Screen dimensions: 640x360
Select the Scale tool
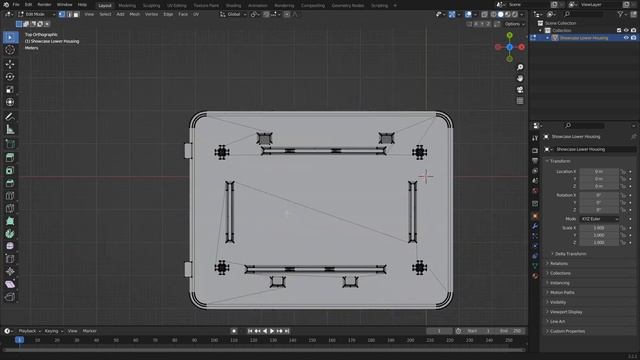10,89
